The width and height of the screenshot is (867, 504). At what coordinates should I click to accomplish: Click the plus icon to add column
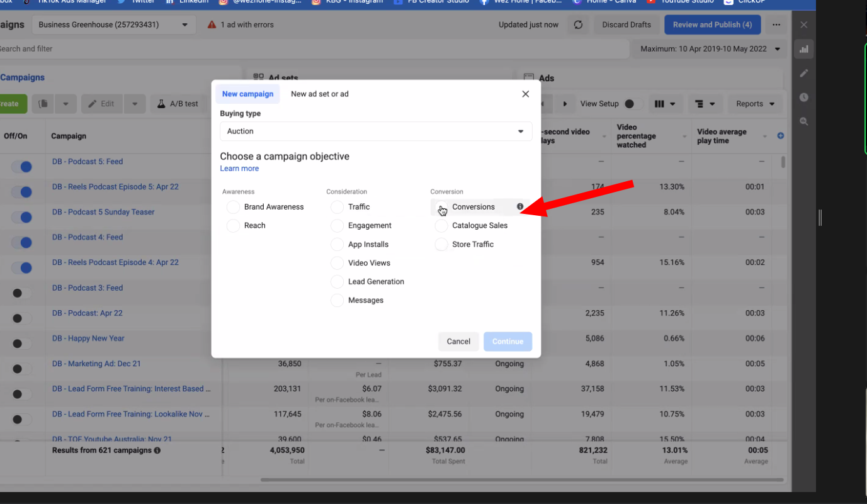coord(781,136)
